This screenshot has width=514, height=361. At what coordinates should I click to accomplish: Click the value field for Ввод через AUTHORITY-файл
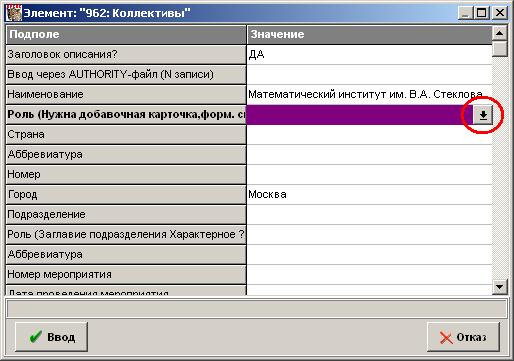[369, 74]
